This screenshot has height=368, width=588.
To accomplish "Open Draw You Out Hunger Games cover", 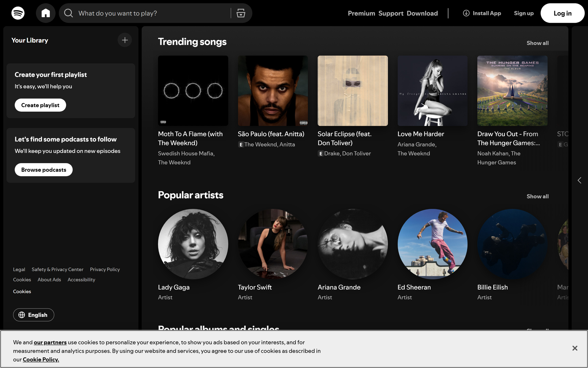I will tap(512, 91).
